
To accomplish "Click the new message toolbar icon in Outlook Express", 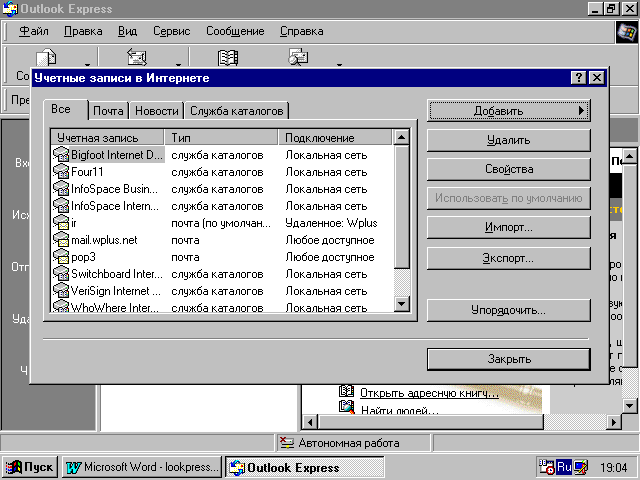I will [x=47, y=58].
